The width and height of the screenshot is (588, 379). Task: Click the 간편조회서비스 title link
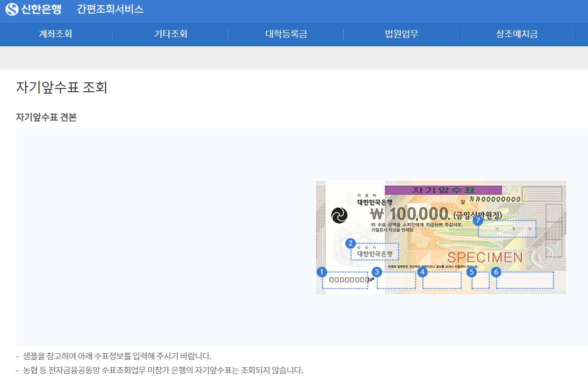(x=110, y=9)
